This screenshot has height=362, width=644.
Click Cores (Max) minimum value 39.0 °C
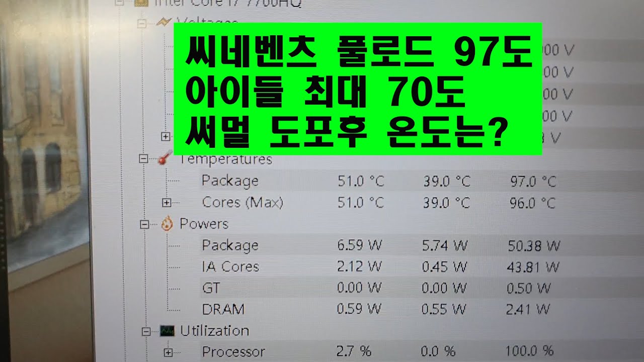click(446, 203)
